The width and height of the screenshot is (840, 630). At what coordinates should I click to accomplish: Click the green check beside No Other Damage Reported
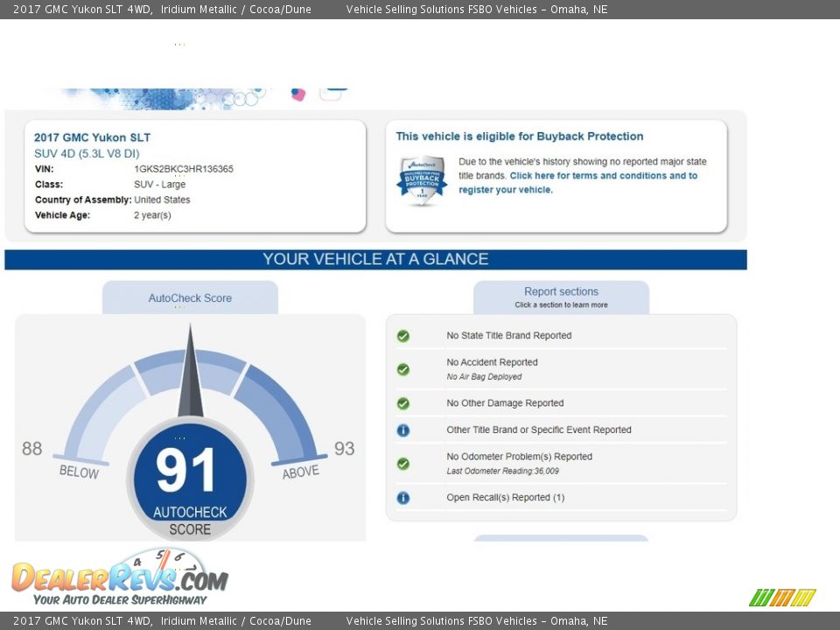[403, 403]
